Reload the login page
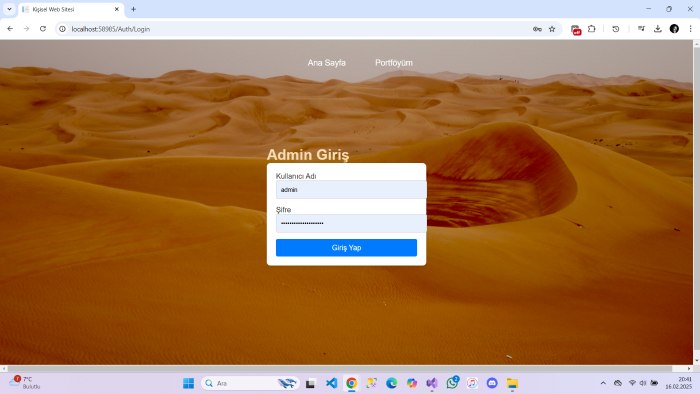Image resolution: width=700 pixels, height=394 pixels. [x=43, y=29]
